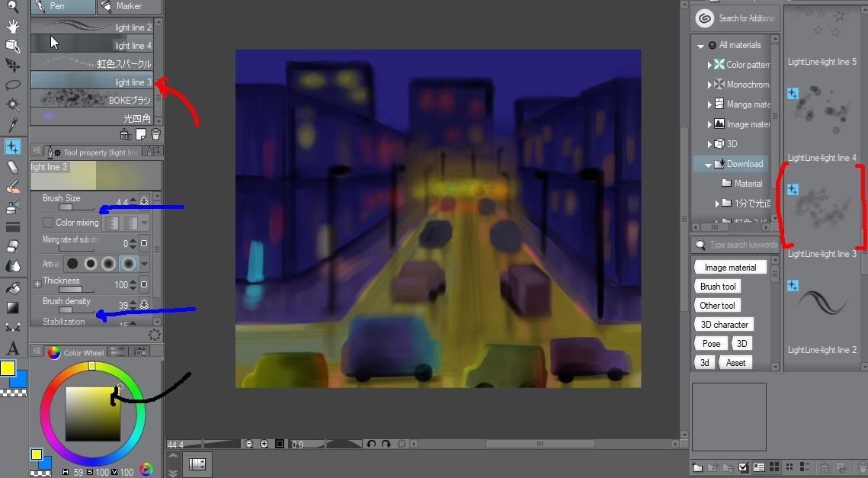Open Clip Studio Search for Additional materials

[x=735, y=18]
